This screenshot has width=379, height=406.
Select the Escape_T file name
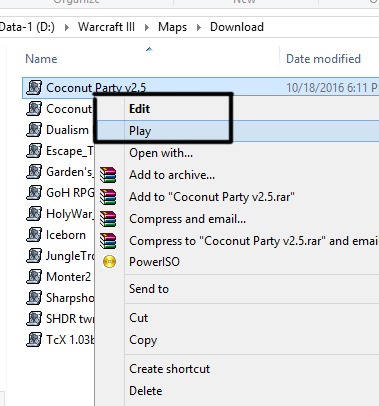tap(70, 151)
